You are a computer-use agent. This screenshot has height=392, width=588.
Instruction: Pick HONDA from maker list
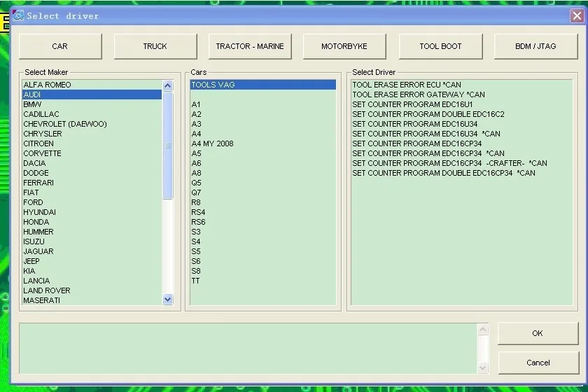(92, 222)
